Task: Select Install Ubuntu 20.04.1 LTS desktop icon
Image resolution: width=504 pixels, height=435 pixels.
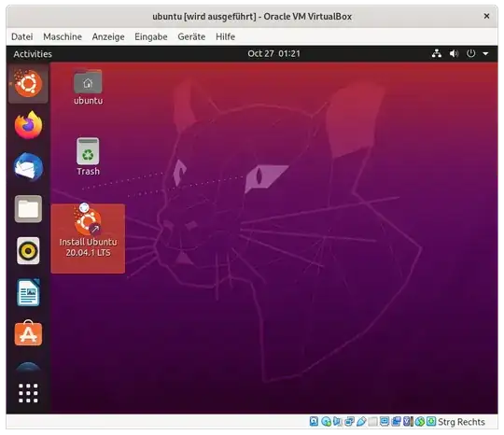Action: pos(88,238)
